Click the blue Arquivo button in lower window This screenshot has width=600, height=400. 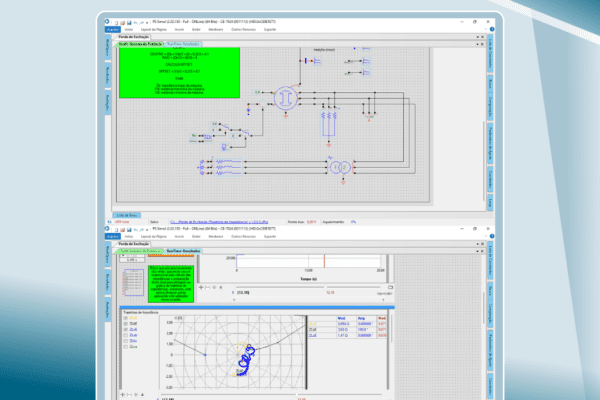tap(112, 237)
